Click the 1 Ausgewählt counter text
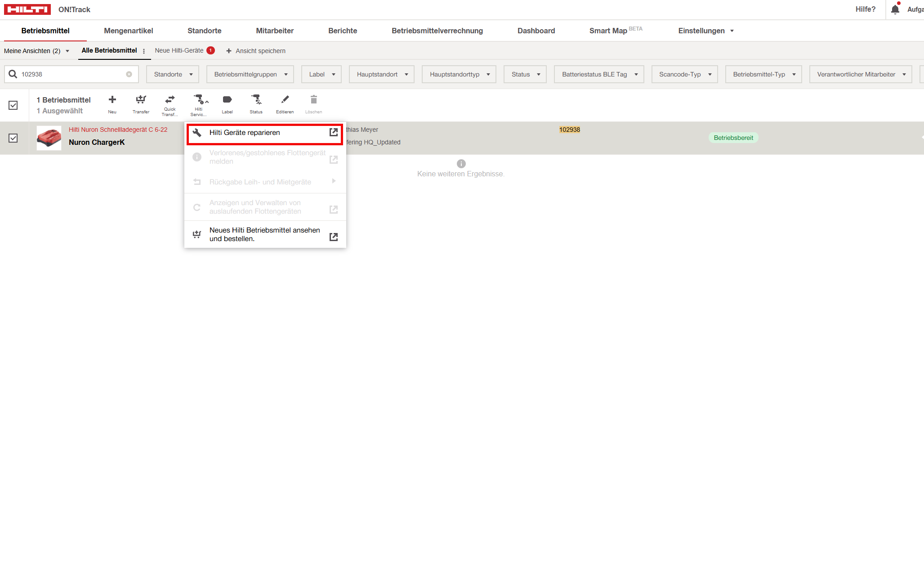Image resolution: width=924 pixels, height=569 pixels. point(60,111)
